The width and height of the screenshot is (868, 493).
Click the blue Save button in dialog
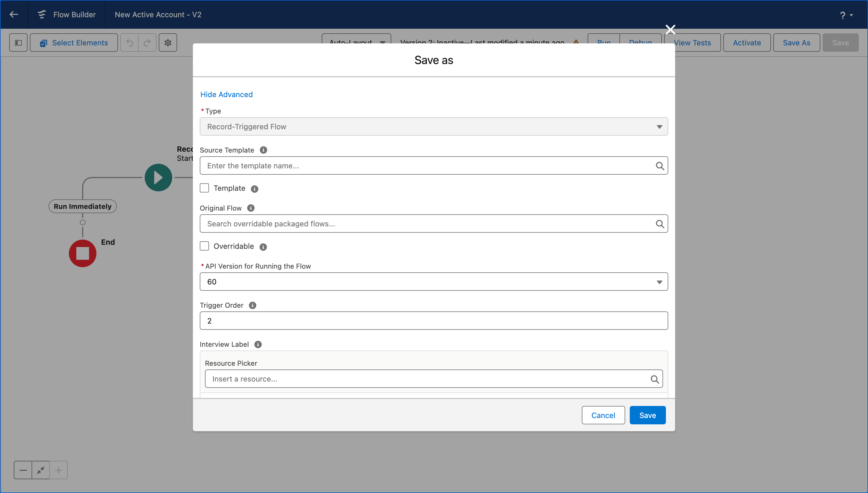tap(648, 415)
